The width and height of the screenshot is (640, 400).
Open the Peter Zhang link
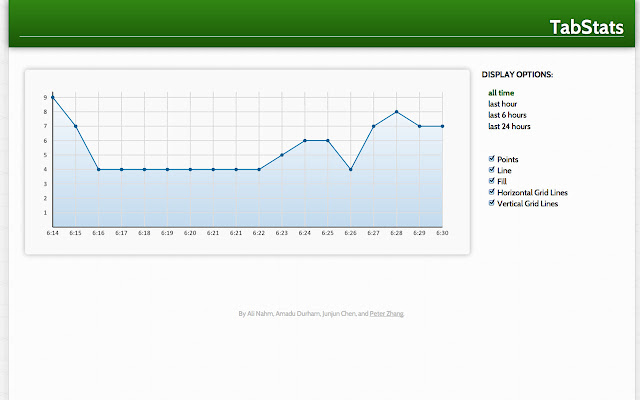coord(386,313)
